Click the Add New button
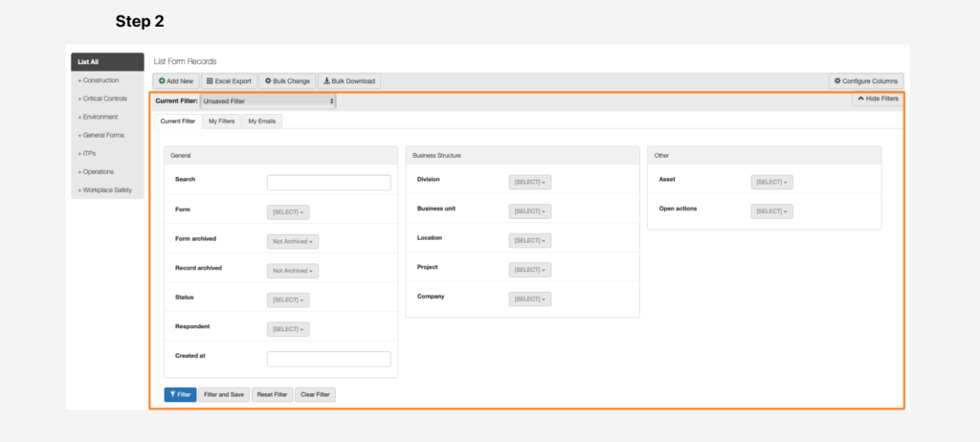This screenshot has height=442, width=980. click(x=176, y=81)
